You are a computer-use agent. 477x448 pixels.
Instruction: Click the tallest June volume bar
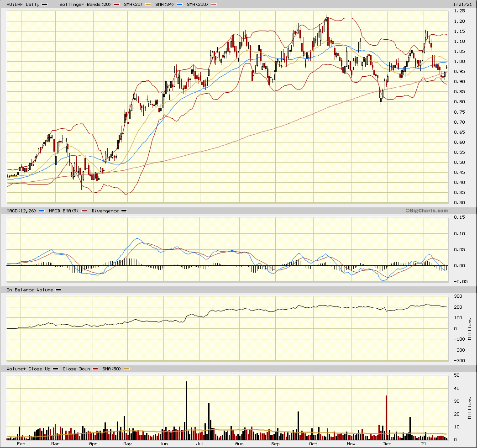tap(187, 410)
